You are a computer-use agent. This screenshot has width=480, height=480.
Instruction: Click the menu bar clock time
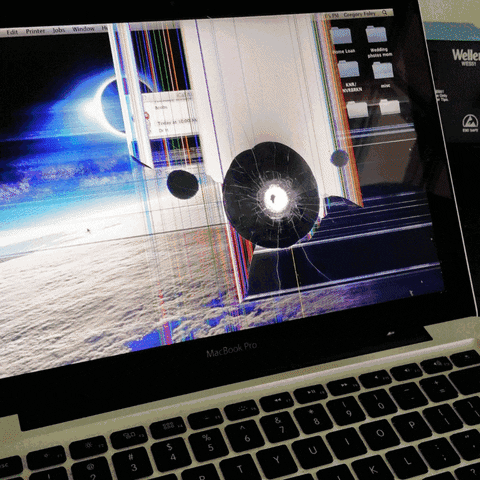332,16
